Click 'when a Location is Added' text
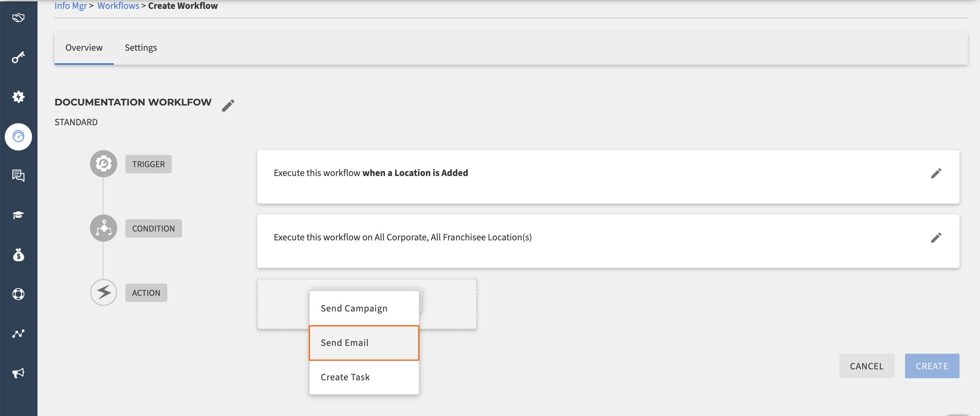 click(x=415, y=173)
